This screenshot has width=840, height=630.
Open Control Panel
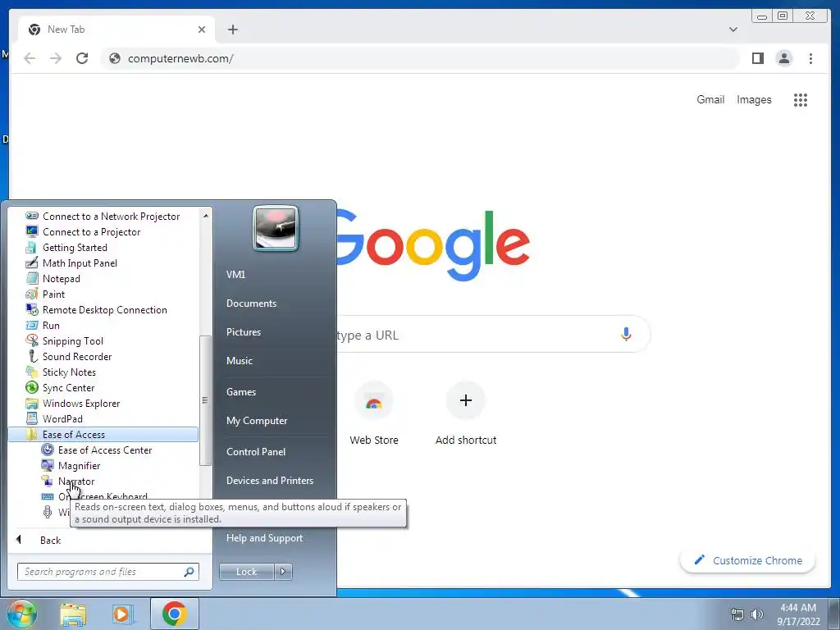pos(256,452)
